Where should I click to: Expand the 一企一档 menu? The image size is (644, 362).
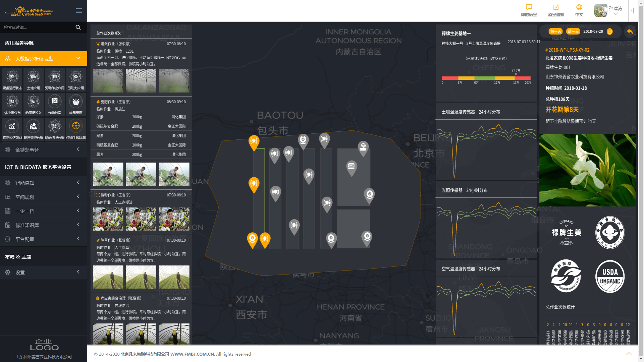(x=44, y=211)
